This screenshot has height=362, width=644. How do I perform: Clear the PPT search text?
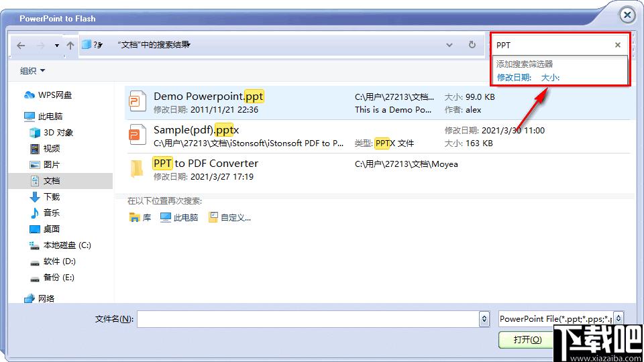point(618,45)
